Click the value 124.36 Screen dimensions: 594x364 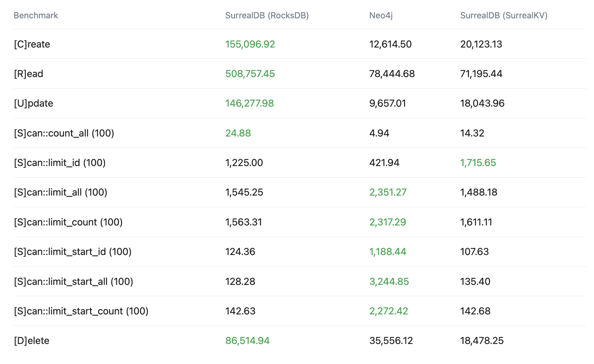pos(240,252)
